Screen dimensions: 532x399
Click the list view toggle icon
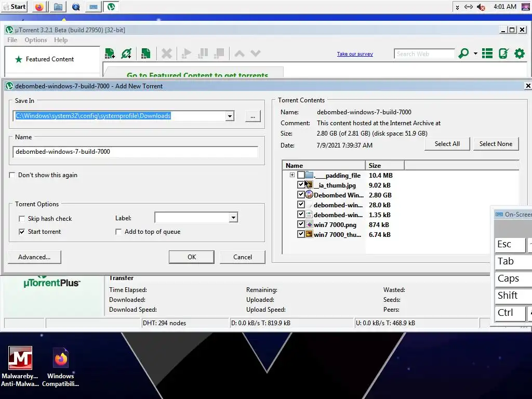point(487,54)
